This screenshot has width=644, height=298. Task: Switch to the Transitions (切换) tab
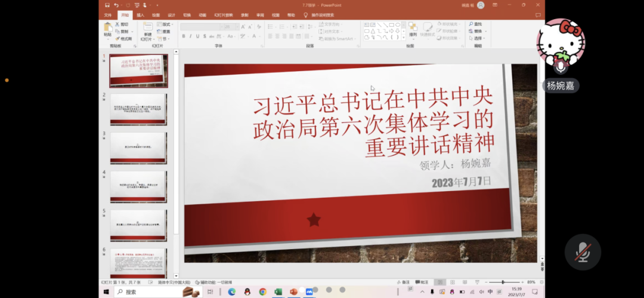pos(187,16)
